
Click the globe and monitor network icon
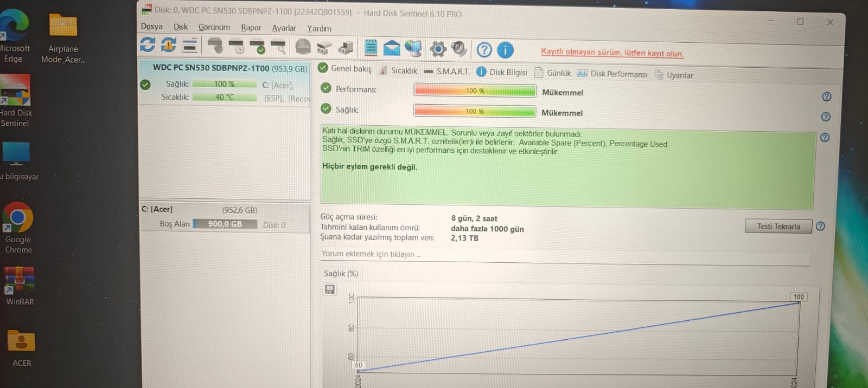[x=413, y=49]
